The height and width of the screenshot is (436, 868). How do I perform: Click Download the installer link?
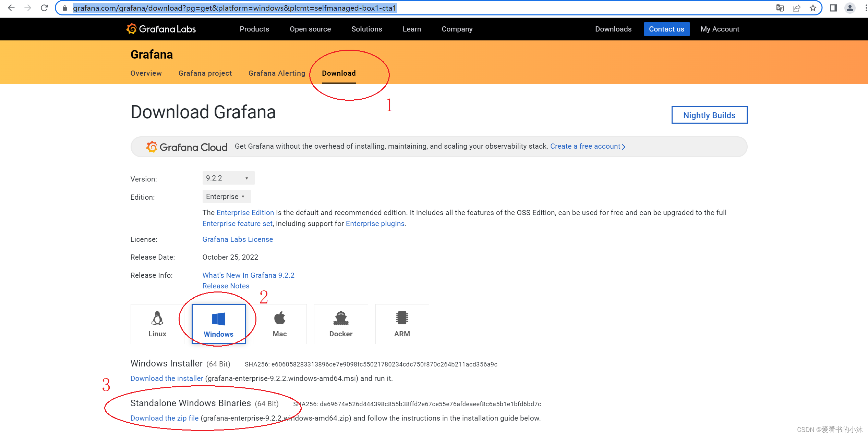[x=167, y=378]
